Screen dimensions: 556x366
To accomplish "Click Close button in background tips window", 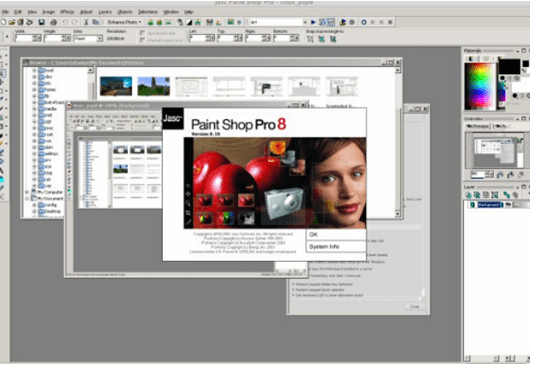I will [x=415, y=307].
